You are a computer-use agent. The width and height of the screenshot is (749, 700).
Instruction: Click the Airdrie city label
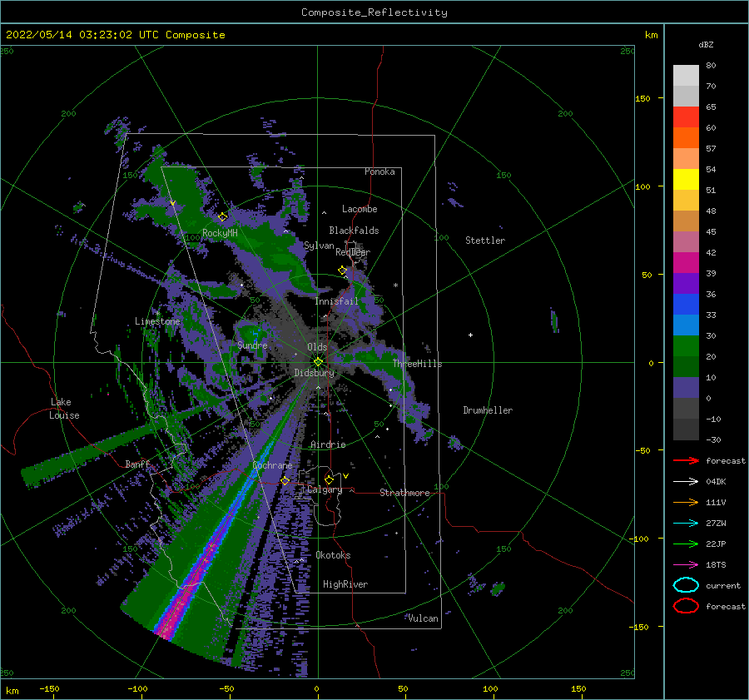click(x=328, y=444)
